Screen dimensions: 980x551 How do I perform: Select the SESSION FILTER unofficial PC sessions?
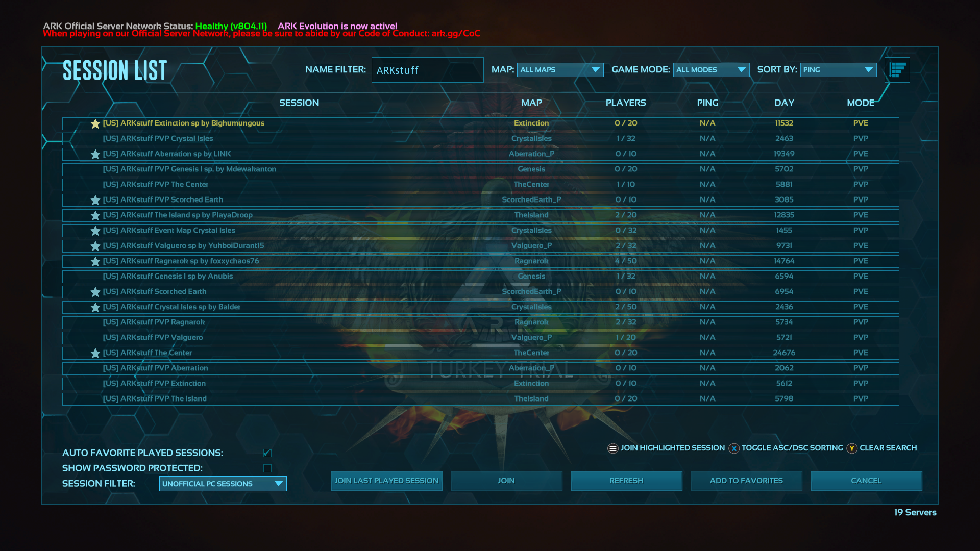point(223,483)
